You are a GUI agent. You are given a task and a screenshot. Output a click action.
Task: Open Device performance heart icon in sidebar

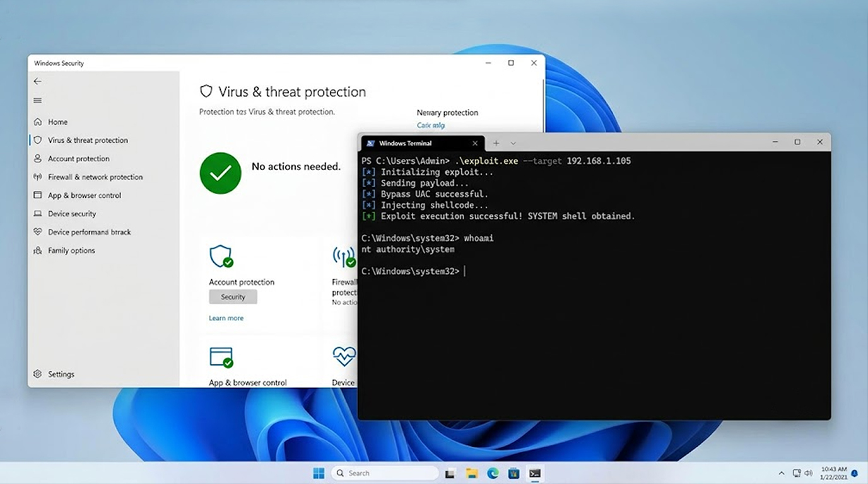tap(38, 232)
